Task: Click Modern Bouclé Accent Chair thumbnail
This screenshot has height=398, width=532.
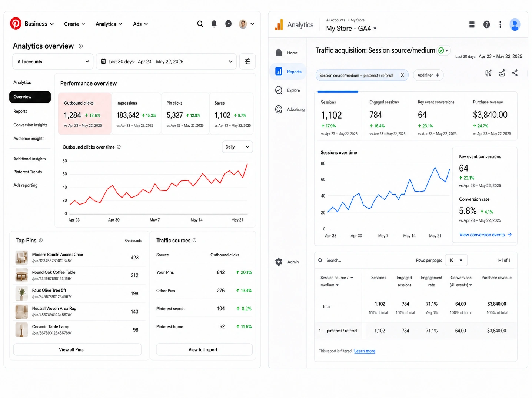Action: click(21, 257)
